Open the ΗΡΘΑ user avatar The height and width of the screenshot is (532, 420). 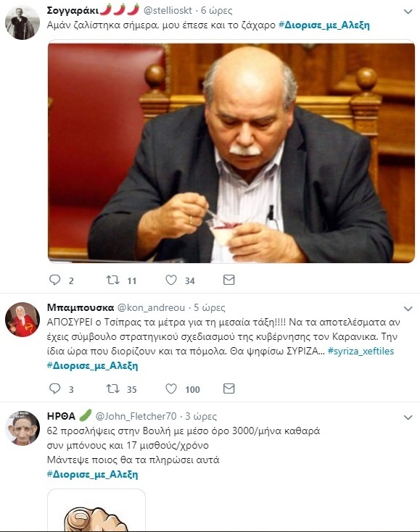[x=22, y=428]
